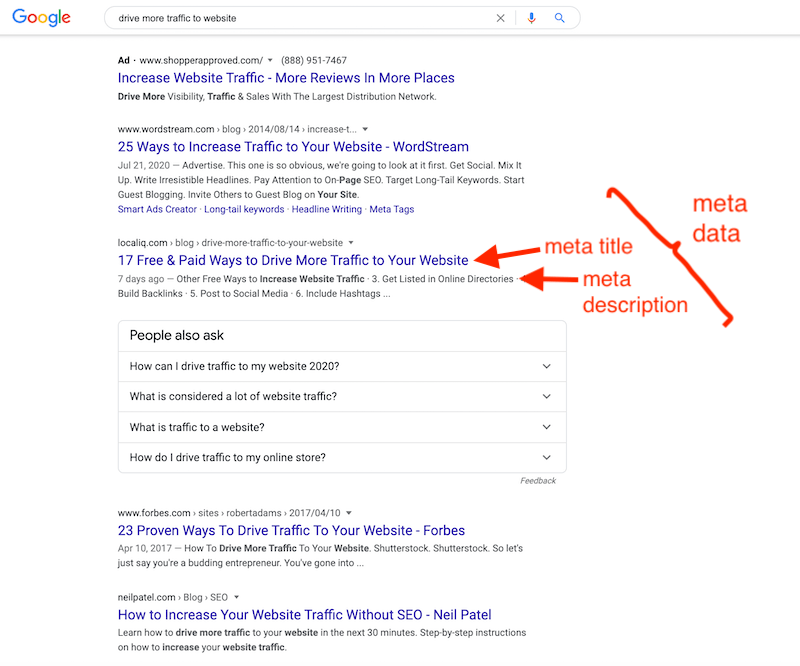Click the Feedback link below People also ask
The width and height of the screenshot is (800, 666).
click(538, 481)
